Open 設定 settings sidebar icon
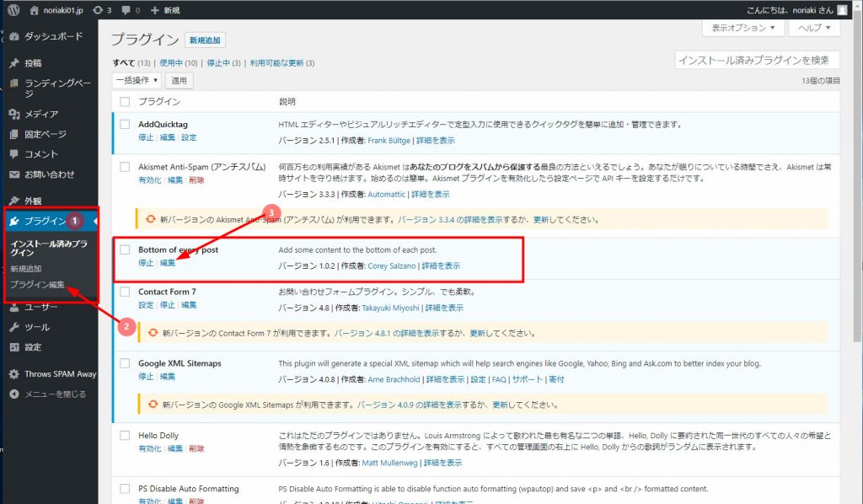863x504 pixels. coord(14,347)
